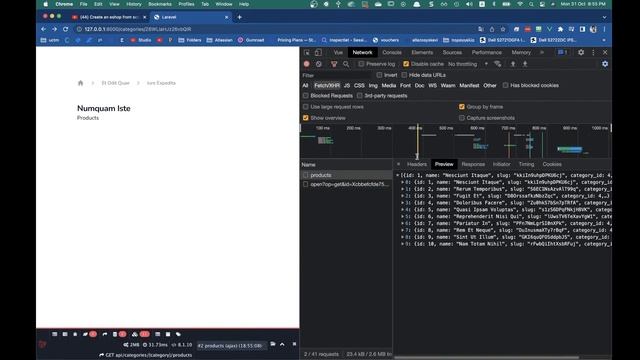The height and width of the screenshot is (360, 640).
Task: Click the export HAR download arrow icon
Action: (x=525, y=64)
